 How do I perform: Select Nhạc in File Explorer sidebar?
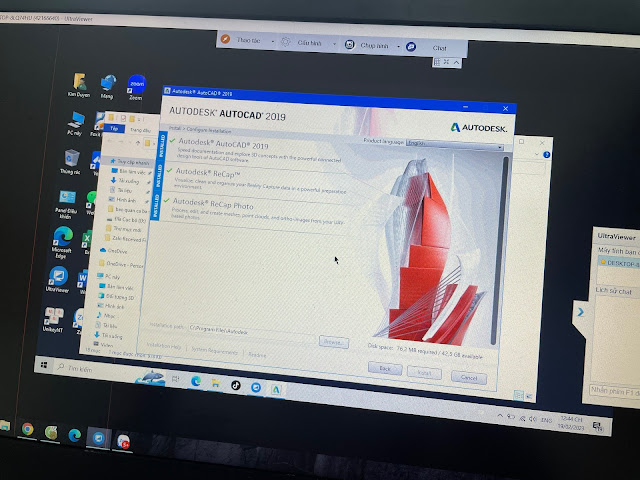click(x=106, y=316)
